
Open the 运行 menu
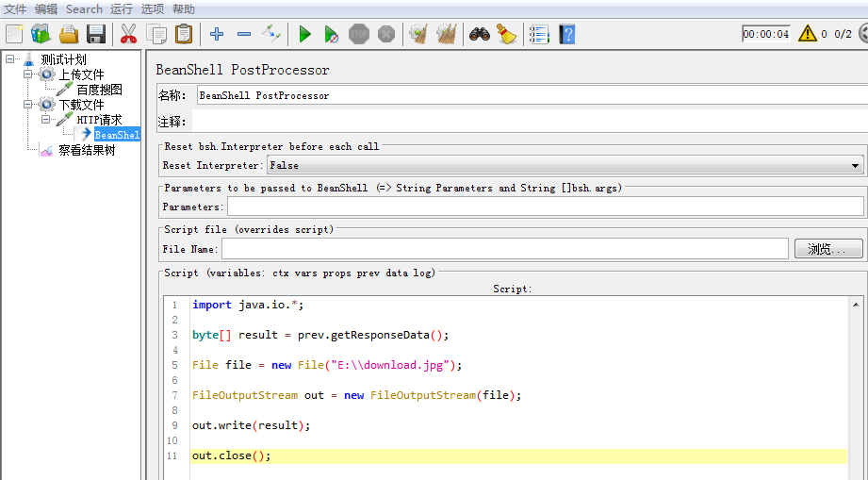pyautogui.click(x=122, y=8)
